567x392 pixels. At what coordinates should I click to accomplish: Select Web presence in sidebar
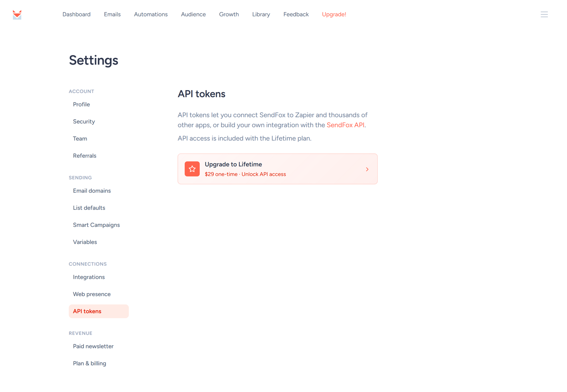99,294
